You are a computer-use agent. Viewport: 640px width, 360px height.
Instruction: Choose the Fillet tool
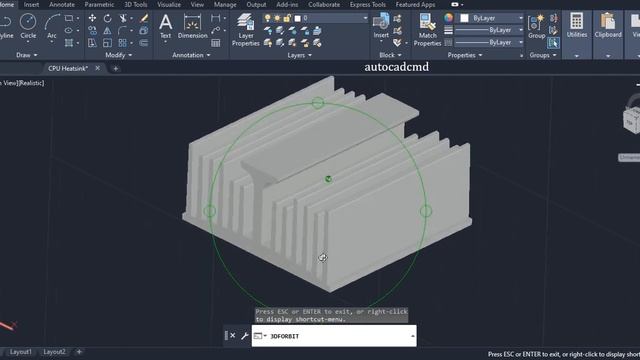coord(123,31)
